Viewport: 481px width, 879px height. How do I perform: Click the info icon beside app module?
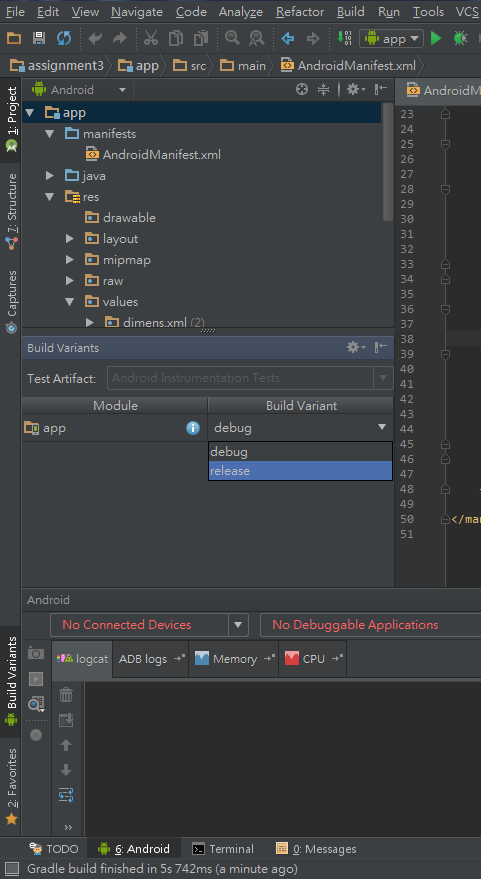[193, 428]
